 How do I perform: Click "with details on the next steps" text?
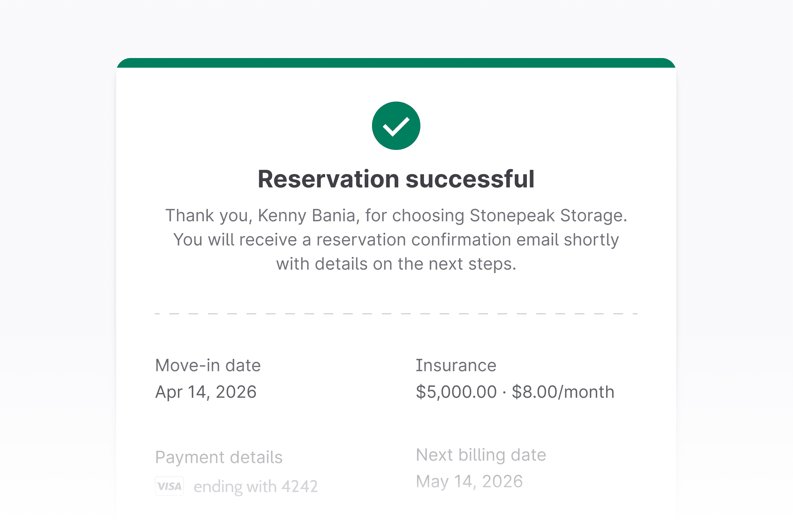[396, 264]
